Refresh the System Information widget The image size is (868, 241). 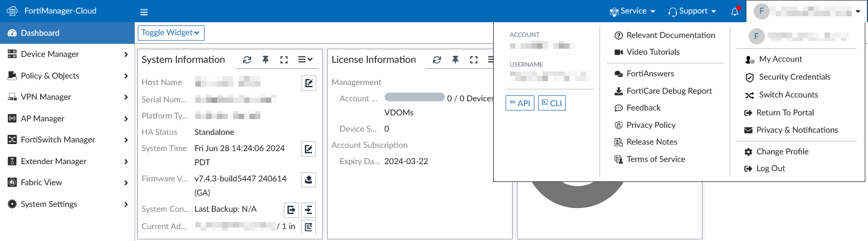(x=247, y=60)
